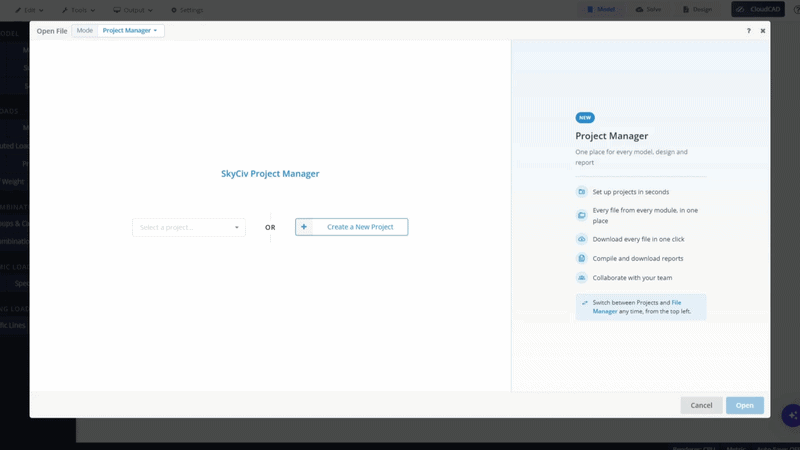800x450 pixels.
Task: Click the SkyCiv Project Manager heading
Action: click(x=270, y=173)
